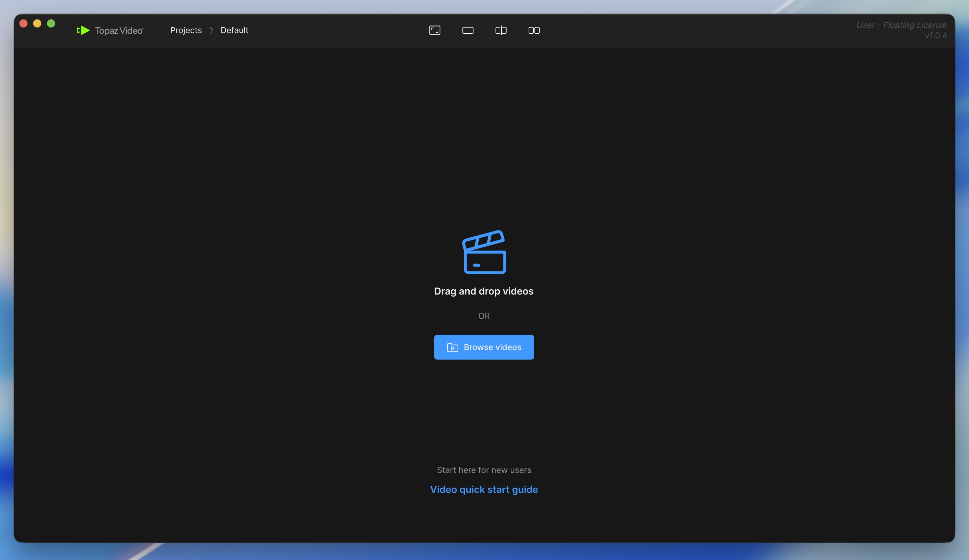The height and width of the screenshot is (560, 969).
Task: Click the Drag and drop videos heading
Action: point(484,291)
